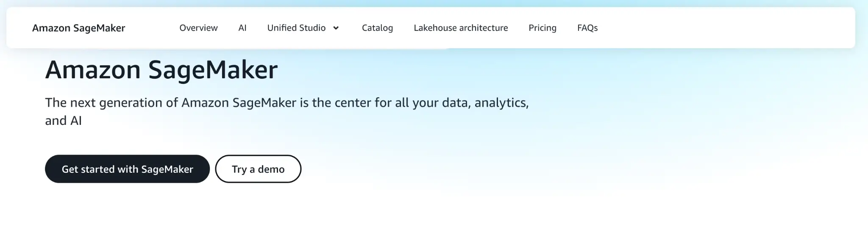The width and height of the screenshot is (868, 240).
Task: Click the large Amazon SageMaker page heading
Action: tap(161, 70)
